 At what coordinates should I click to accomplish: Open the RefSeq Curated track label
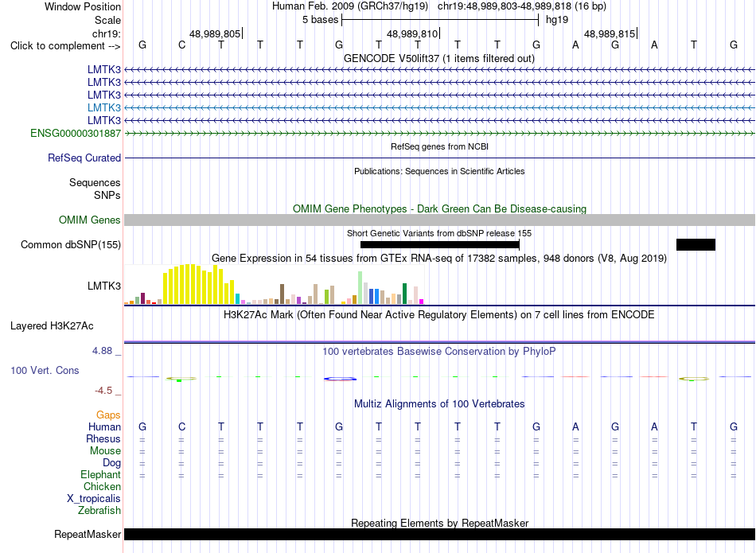tap(84, 158)
